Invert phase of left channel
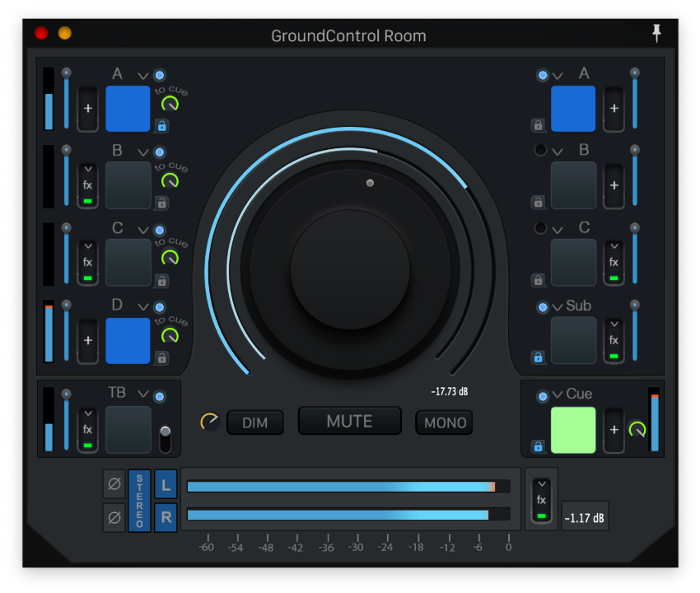The height and width of the screenshot is (593, 700). click(114, 483)
